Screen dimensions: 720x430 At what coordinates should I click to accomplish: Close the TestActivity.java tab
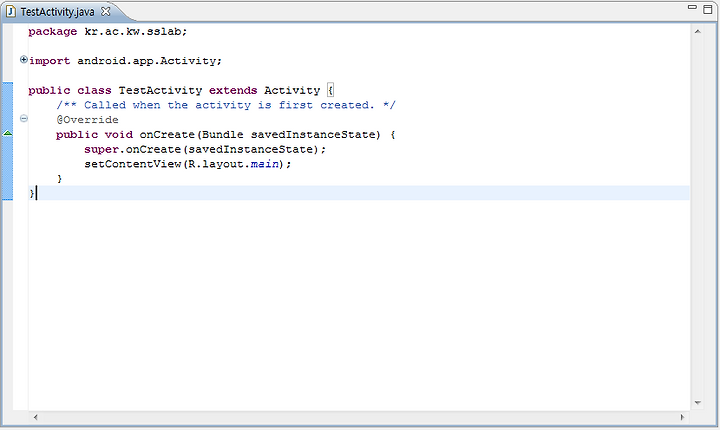(106, 11)
